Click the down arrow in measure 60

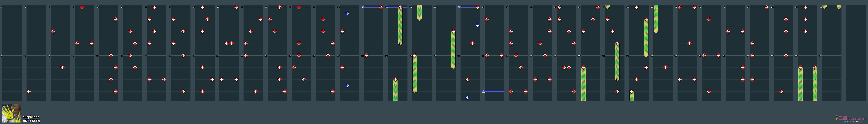pos(709,91)
